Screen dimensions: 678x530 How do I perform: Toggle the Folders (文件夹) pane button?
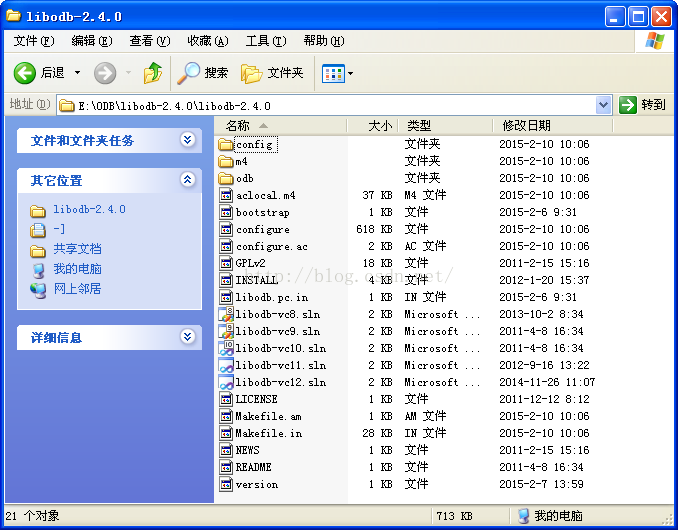coord(272,73)
